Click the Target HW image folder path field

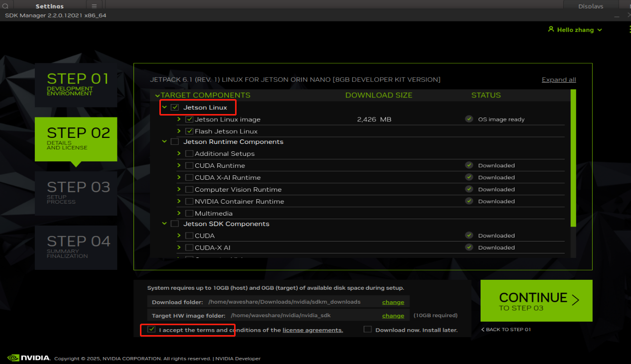(x=278, y=316)
